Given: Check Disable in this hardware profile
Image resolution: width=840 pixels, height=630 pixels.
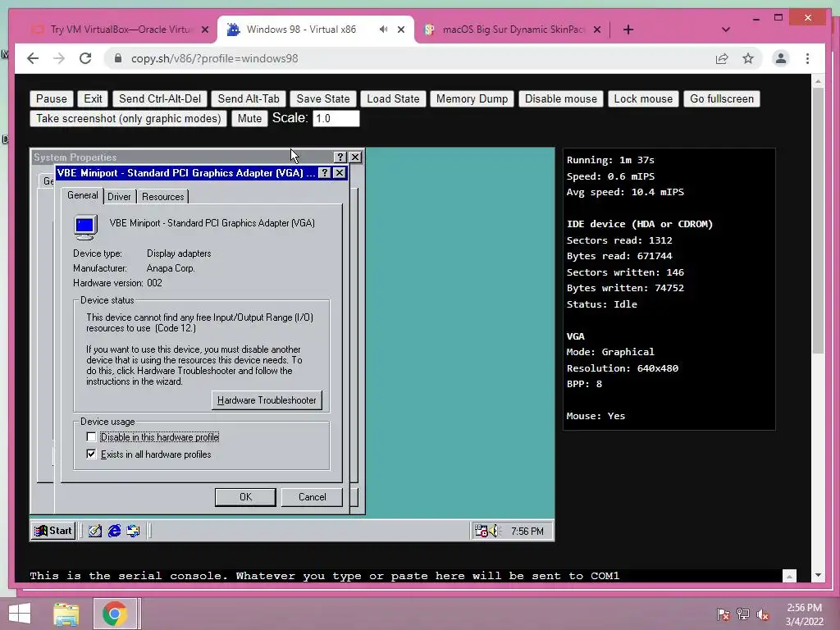Looking at the screenshot, I should click(91, 437).
